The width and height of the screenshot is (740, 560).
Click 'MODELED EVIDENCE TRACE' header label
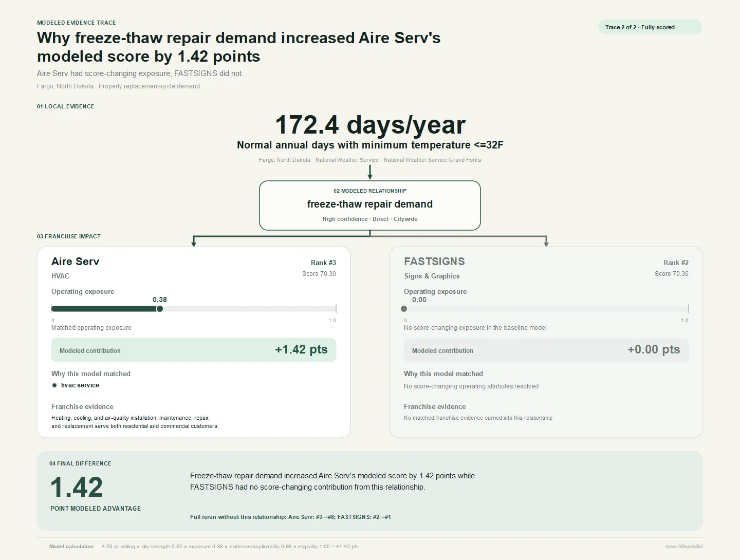pyautogui.click(x=77, y=23)
